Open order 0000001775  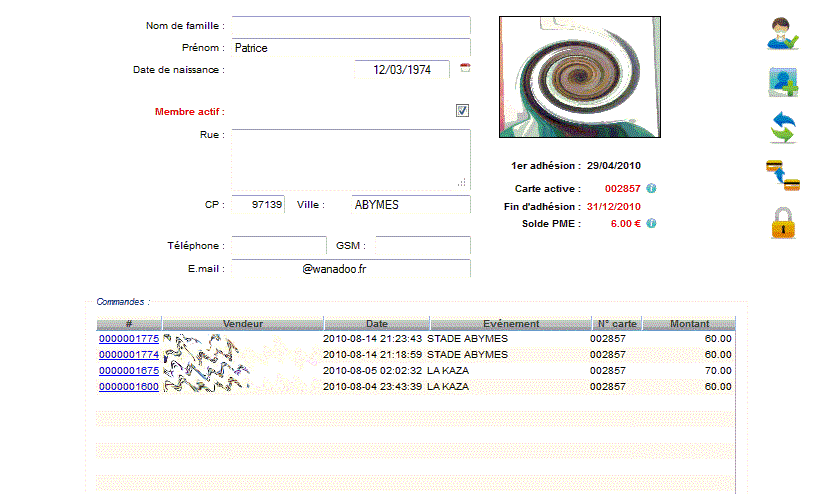click(129, 338)
